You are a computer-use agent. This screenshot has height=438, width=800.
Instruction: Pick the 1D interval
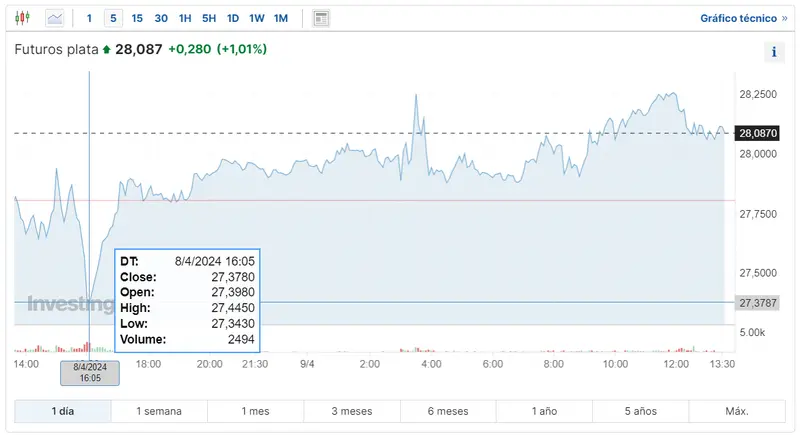233,18
